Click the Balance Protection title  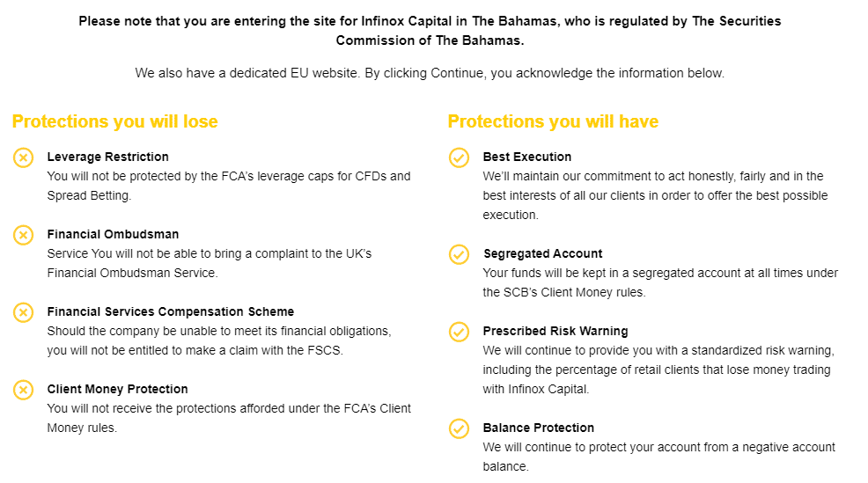(x=539, y=428)
